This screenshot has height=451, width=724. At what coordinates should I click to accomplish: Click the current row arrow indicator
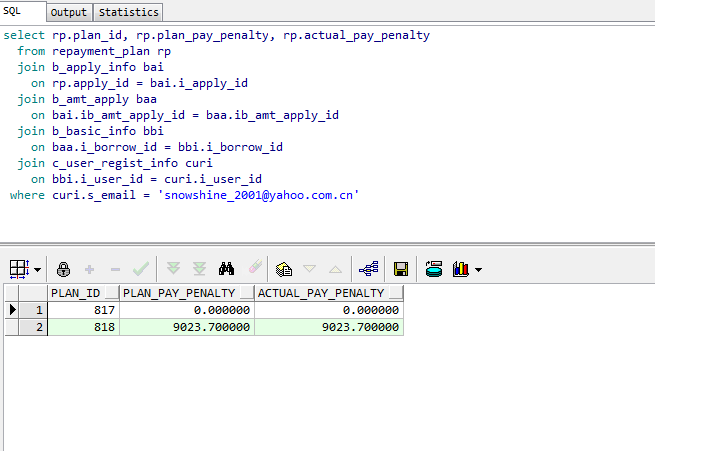[12, 310]
